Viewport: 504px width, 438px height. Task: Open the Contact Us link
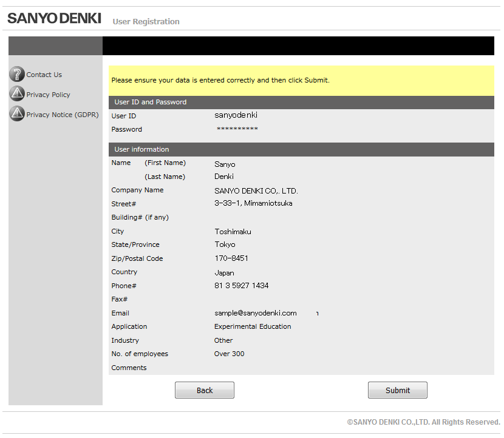pyautogui.click(x=44, y=75)
